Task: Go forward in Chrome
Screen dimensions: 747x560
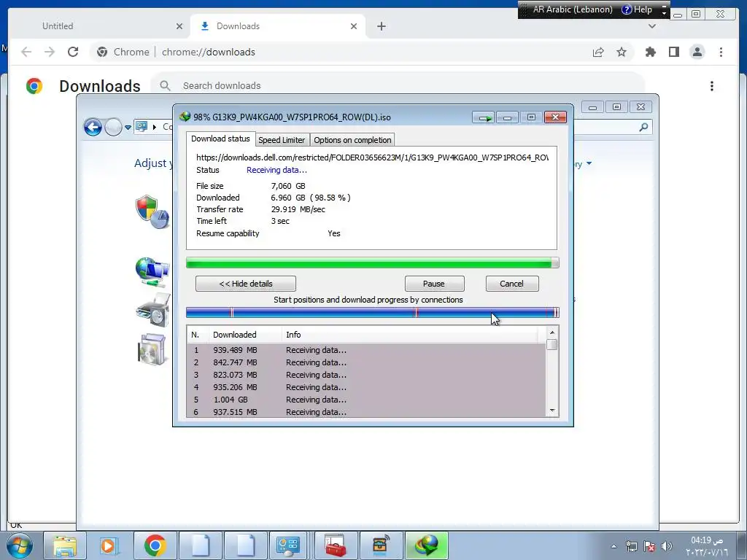Action: [x=50, y=52]
